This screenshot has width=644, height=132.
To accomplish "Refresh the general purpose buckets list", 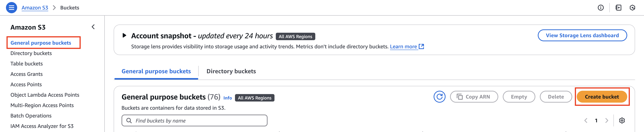I will [x=439, y=97].
